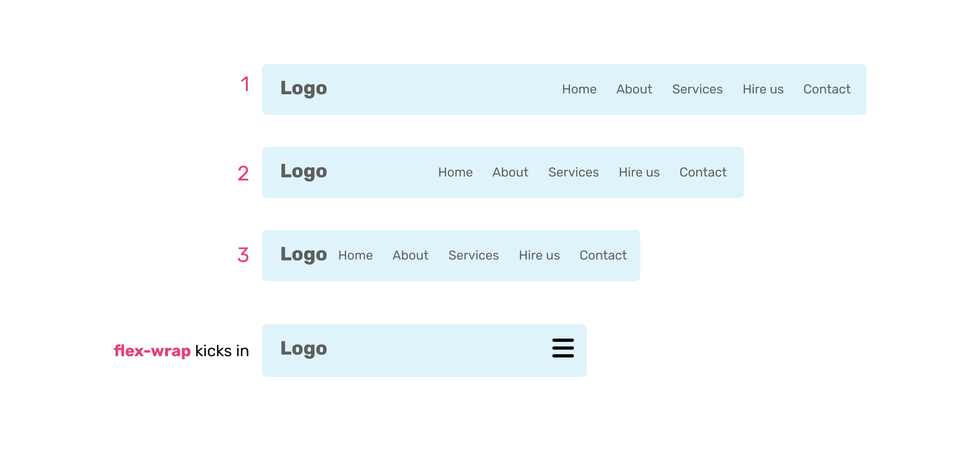The image size is (980, 456).
Task: Open the hamburger menu icon
Action: pyautogui.click(x=563, y=348)
